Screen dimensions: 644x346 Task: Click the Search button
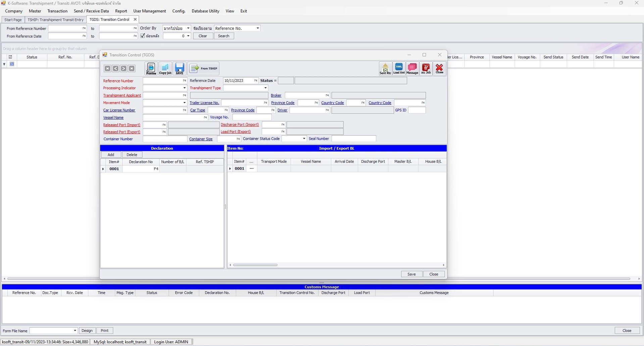tap(224, 36)
